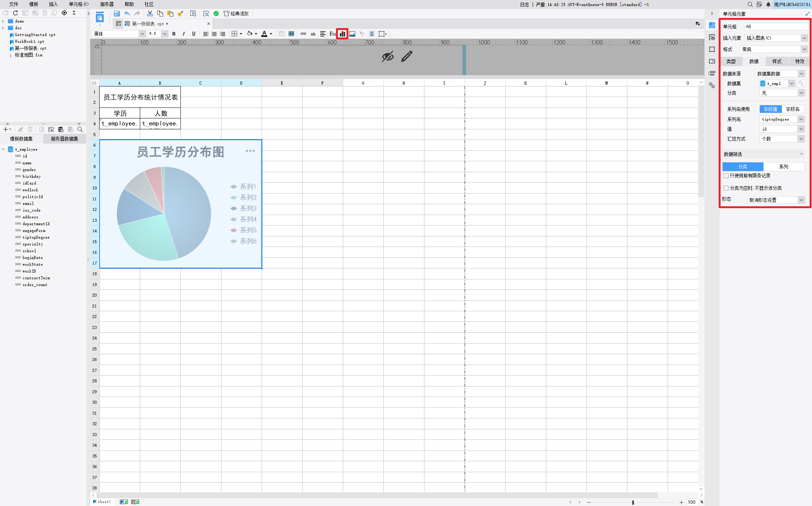Switch to the 服务器数据集 tab

pos(65,139)
